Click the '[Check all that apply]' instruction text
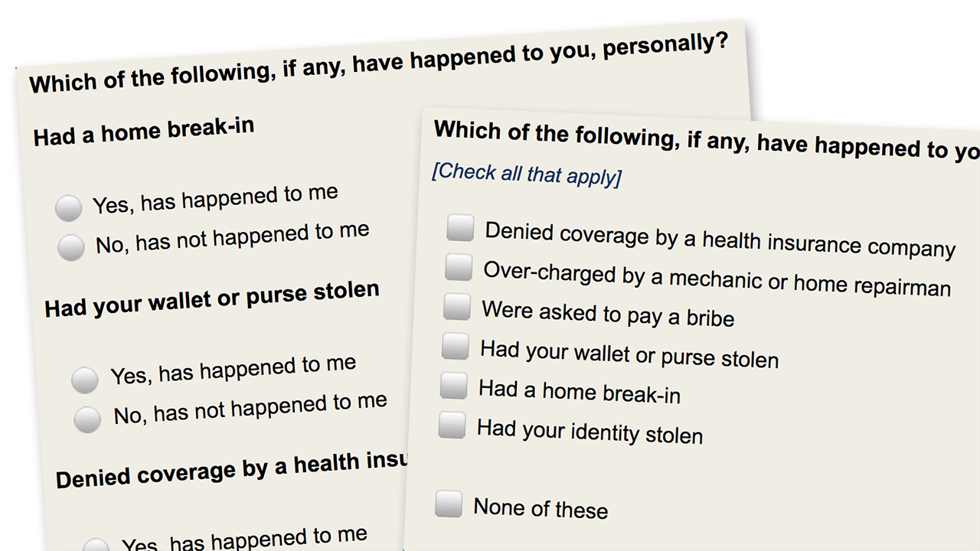This screenshot has width=980, height=551. 527,174
